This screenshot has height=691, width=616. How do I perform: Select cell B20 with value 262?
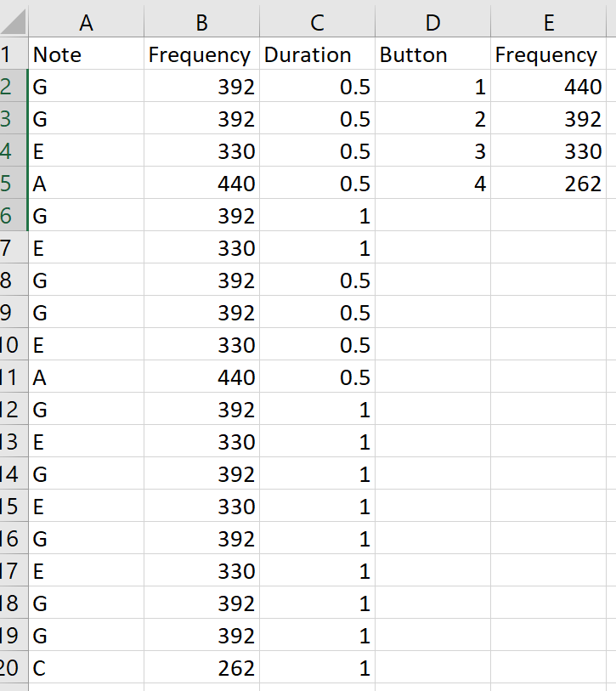pyautogui.click(x=202, y=667)
